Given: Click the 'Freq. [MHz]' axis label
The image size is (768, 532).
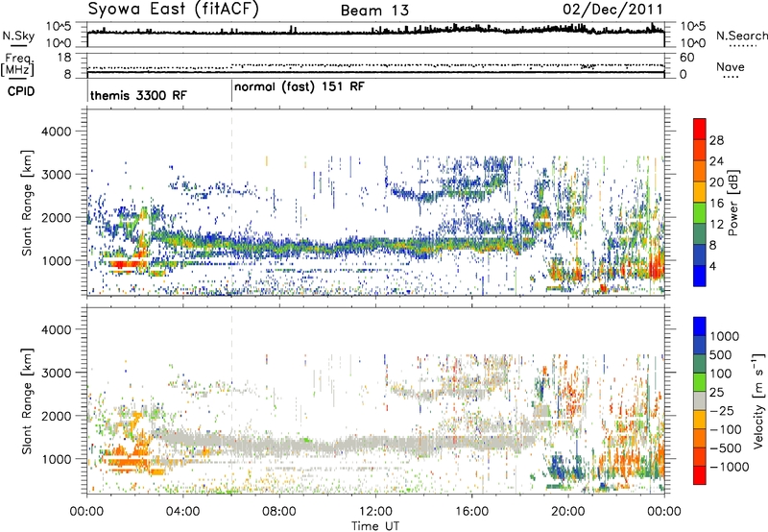Looking at the screenshot, I should (x=18, y=65).
